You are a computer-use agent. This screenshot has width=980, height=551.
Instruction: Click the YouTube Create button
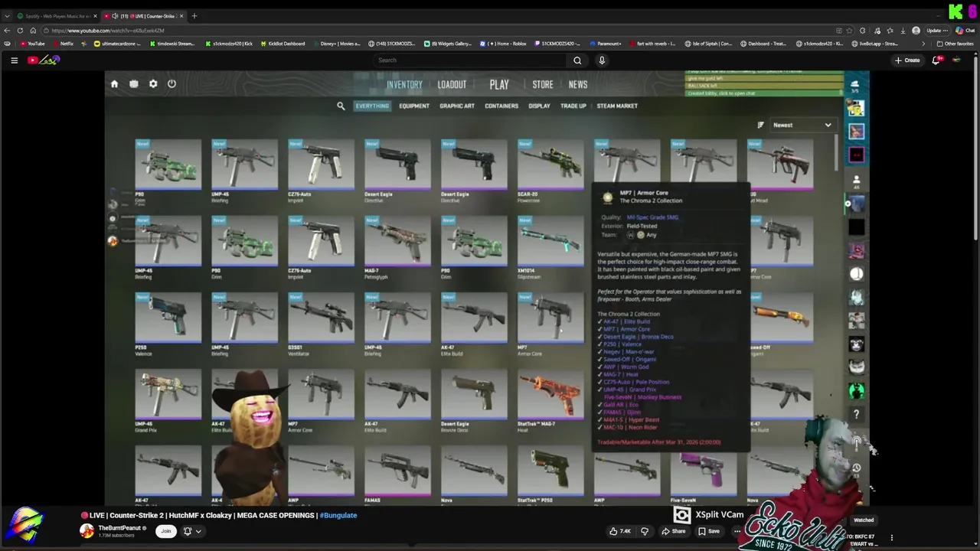point(908,60)
